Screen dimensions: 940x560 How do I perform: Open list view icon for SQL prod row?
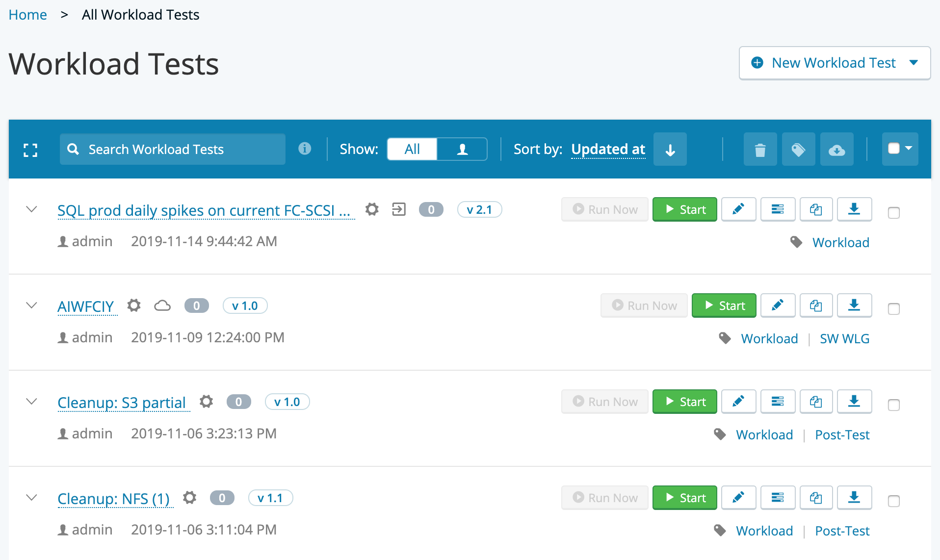pyautogui.click(x=778, y=209)
